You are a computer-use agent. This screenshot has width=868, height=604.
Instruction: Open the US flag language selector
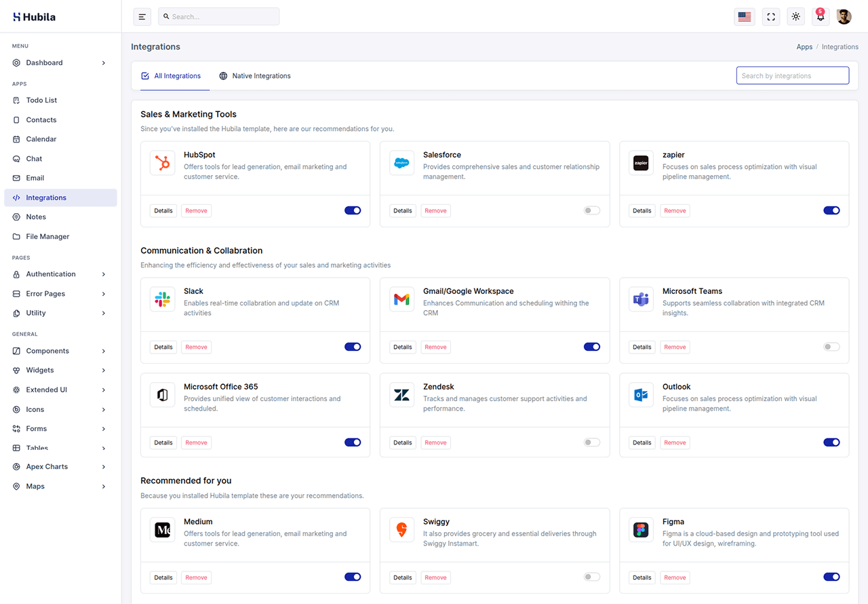(x=745, y=17)
